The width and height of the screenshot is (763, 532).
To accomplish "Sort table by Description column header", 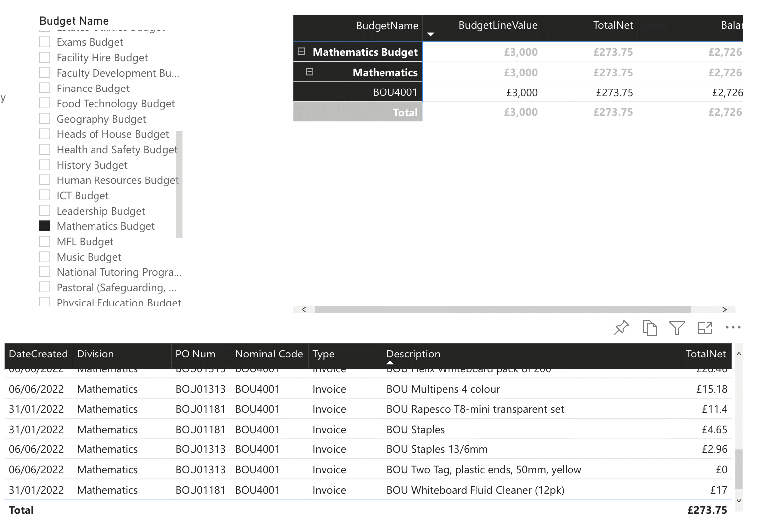I will [413, 354].
